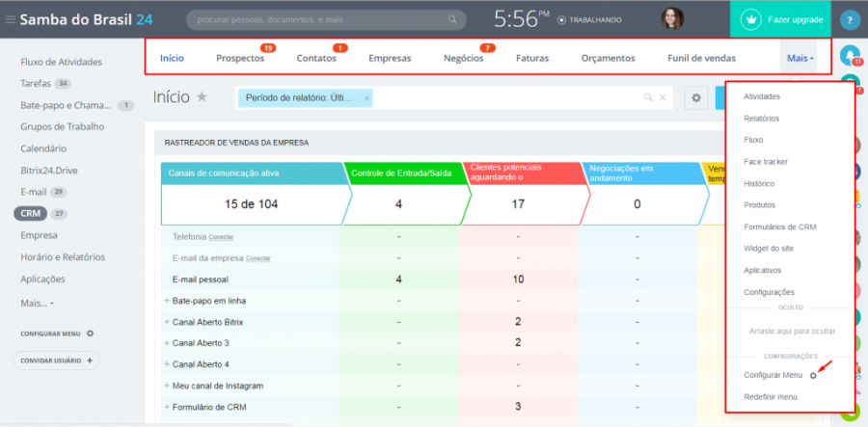This screenshot has height=427, width=868.
Task: Click the magnifier icon in filter field
Action: click(648, 97)
